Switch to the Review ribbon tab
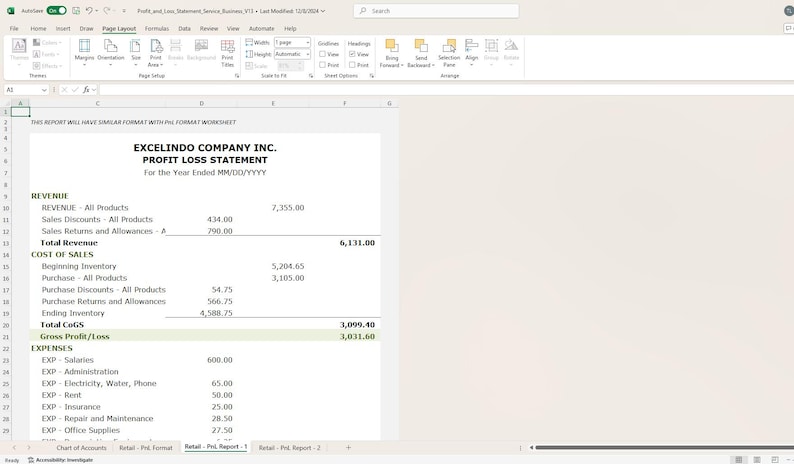 tap(209, 29)
